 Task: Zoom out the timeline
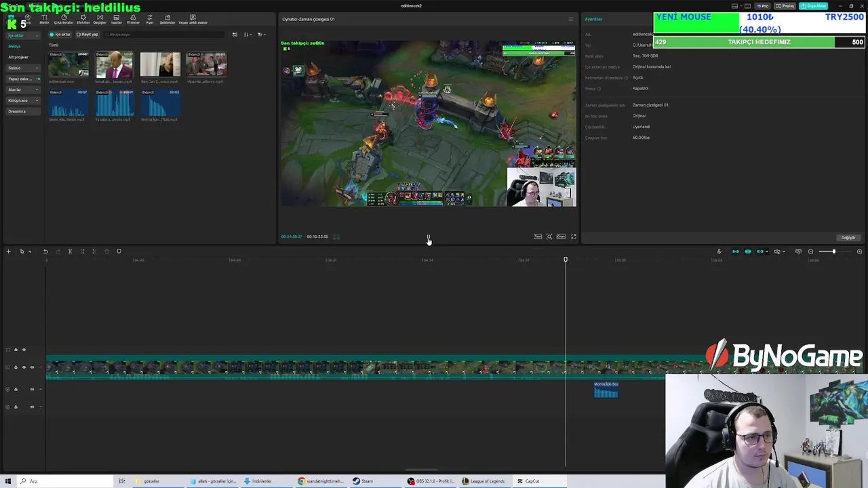coord(810,251)
